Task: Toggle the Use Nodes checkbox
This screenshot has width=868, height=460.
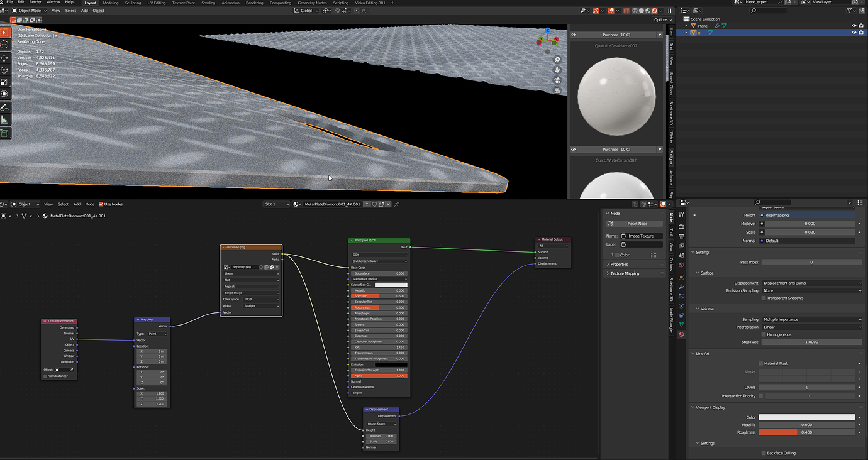Action: [x=101, y=204]
